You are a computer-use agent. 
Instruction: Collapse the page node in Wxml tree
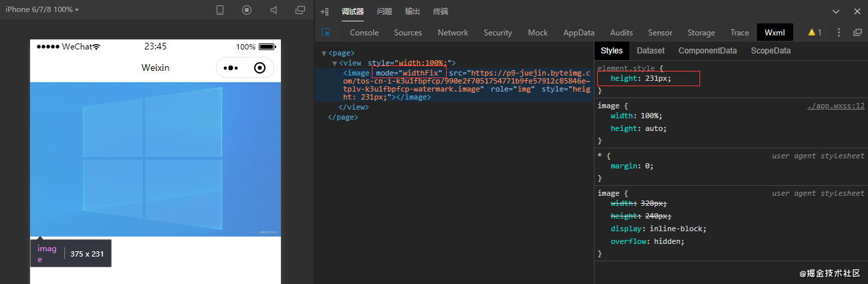[x=324, y=53]
